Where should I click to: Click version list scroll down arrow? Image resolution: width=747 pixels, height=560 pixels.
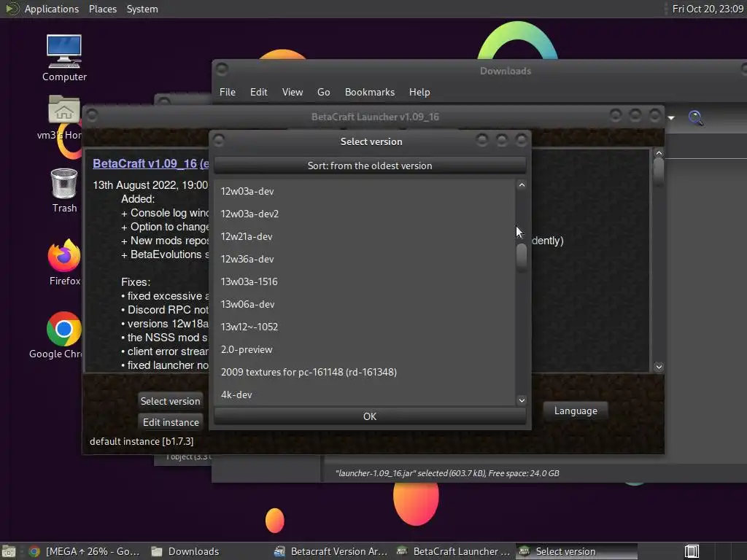(522, 400)
